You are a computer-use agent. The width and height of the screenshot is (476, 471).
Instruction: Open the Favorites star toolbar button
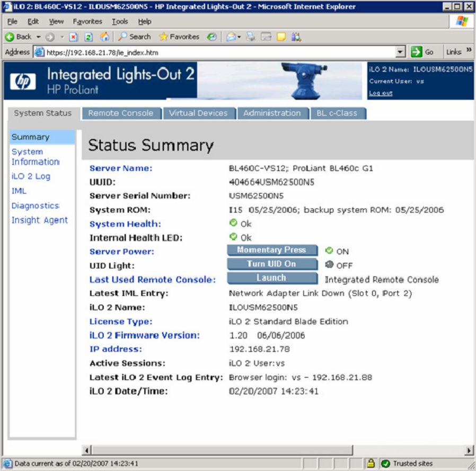tap(179, 37)
